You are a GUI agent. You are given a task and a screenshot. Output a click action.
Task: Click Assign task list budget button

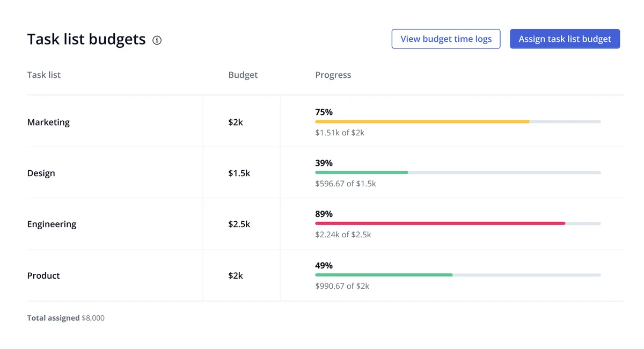coord(565,39)
